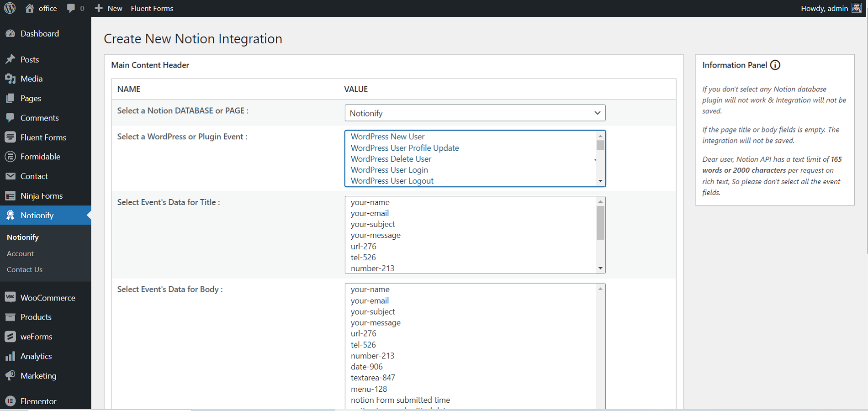This screenshot has width=868, height=411.
Task: Open admin user avatar in top bar
Action: coord(857,8)
